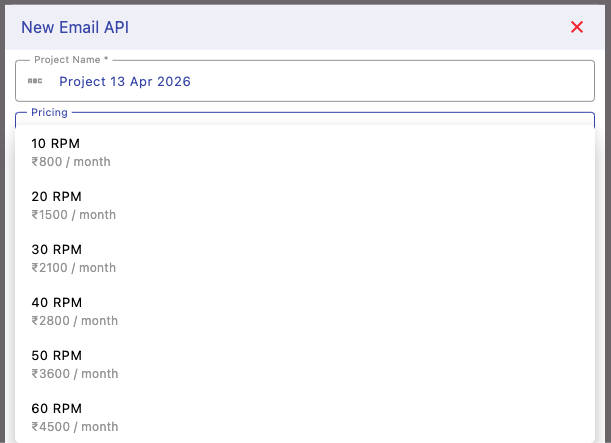Click the New Email API dialog title
This screenshot has width=611, height=443.
pos(75,27)
